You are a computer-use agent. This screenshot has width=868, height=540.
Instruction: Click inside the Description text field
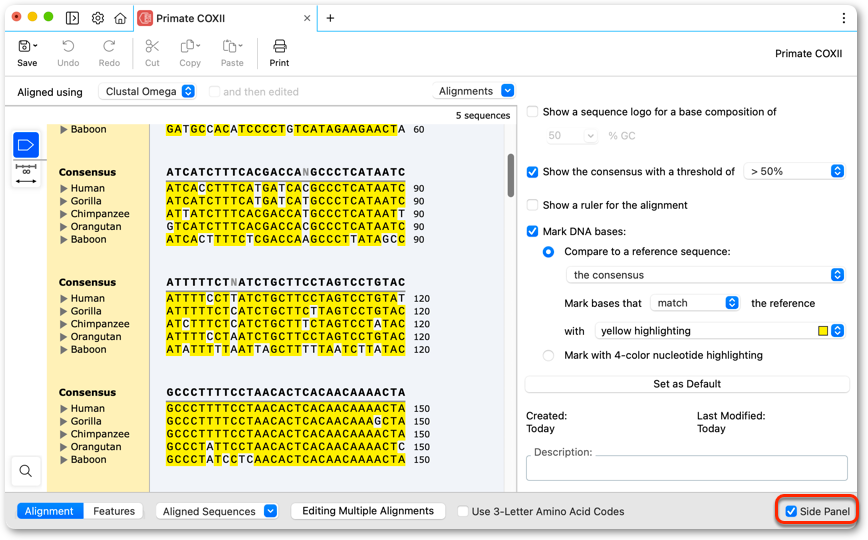pos(686,468)
